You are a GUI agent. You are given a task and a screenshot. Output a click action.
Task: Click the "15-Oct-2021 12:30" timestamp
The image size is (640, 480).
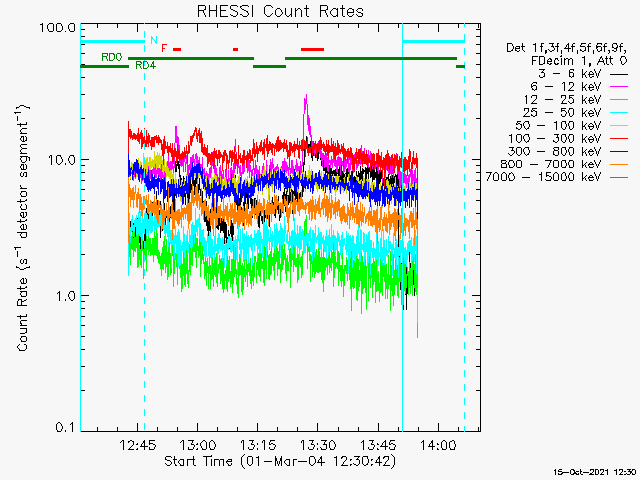(594, 472)
